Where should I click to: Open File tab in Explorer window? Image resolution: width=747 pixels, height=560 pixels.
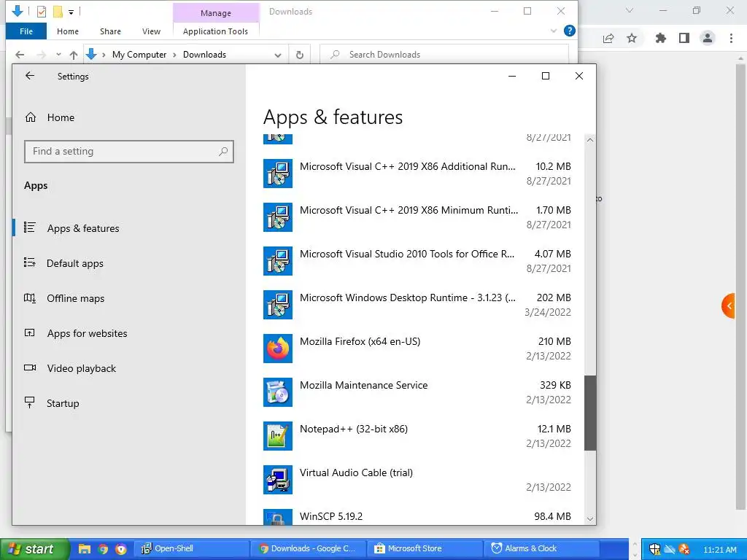(26, 31)
